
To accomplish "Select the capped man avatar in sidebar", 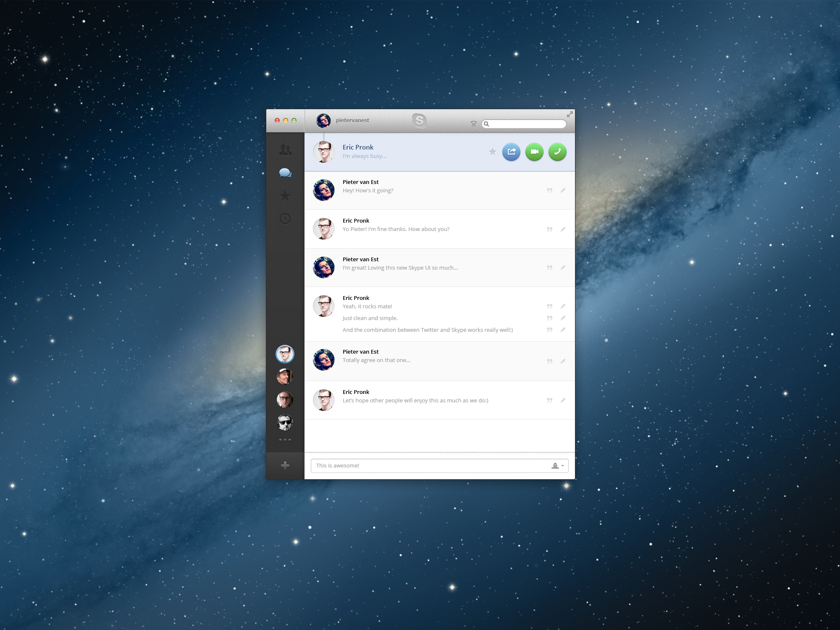I will pos(285,377).
